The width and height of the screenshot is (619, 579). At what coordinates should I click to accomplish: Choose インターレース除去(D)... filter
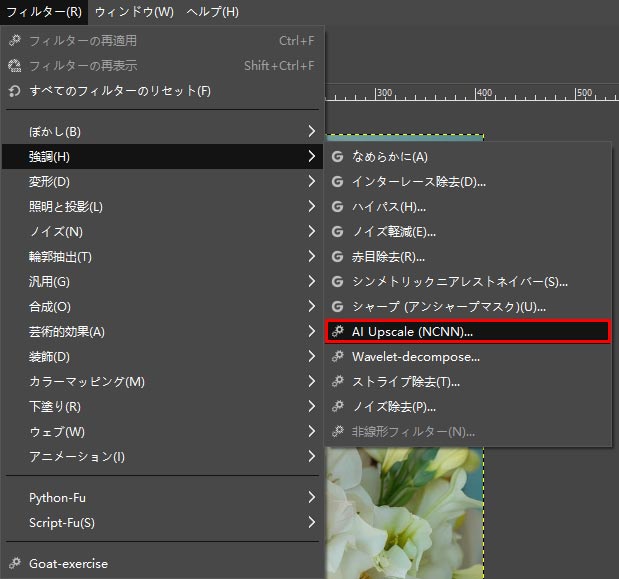418,182
